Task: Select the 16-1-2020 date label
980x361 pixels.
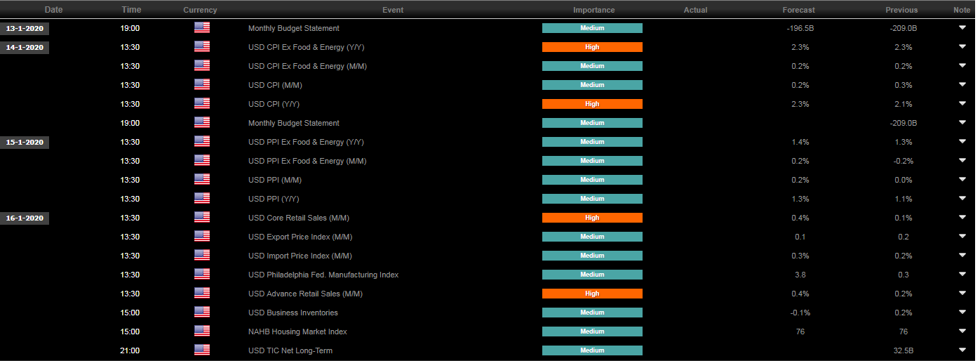Action: 25,218
